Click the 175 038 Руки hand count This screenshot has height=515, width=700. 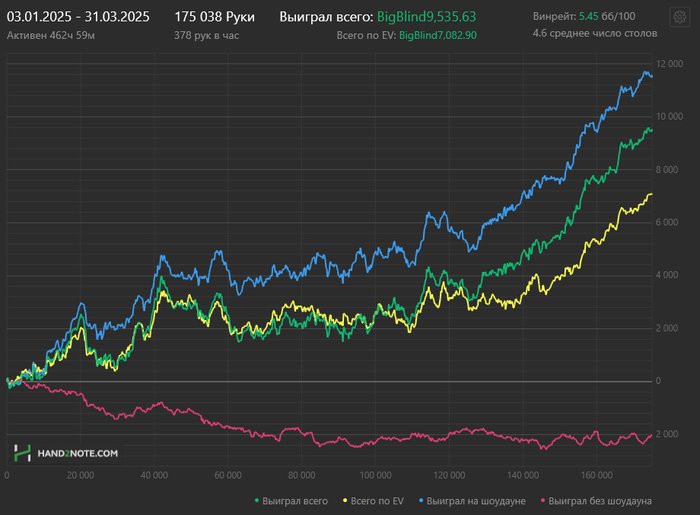pos(214,17)
